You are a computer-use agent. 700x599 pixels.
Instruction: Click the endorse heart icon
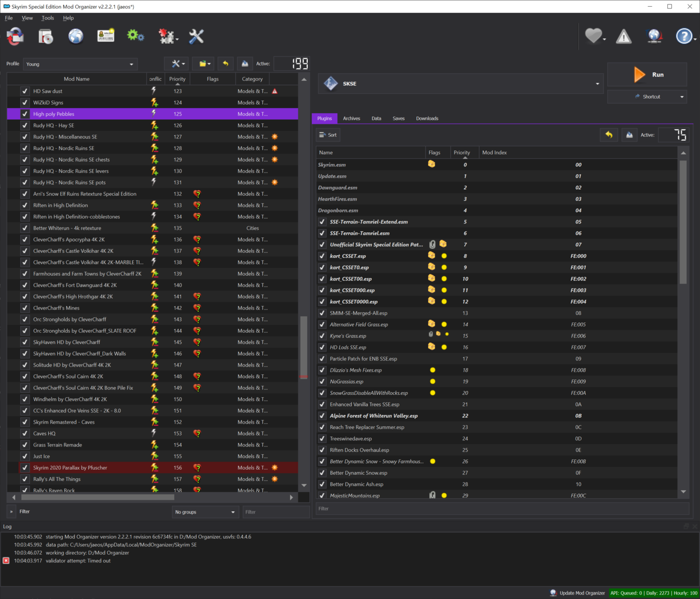coord(594,37)
